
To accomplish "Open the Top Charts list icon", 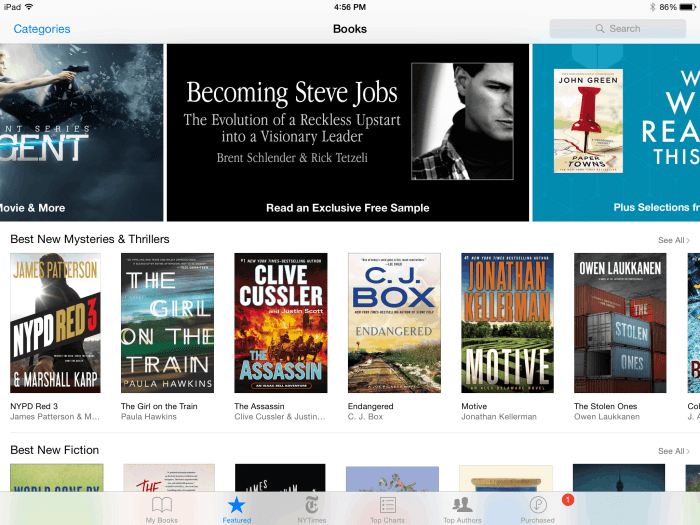I will point(388,505).
